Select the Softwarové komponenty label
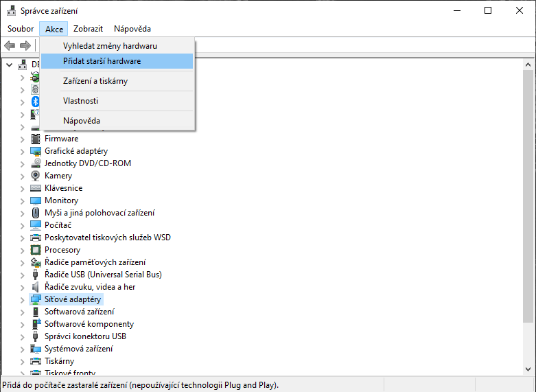This screenshot has height=392, width=536. pyautogui.click(x=89, y=324)
